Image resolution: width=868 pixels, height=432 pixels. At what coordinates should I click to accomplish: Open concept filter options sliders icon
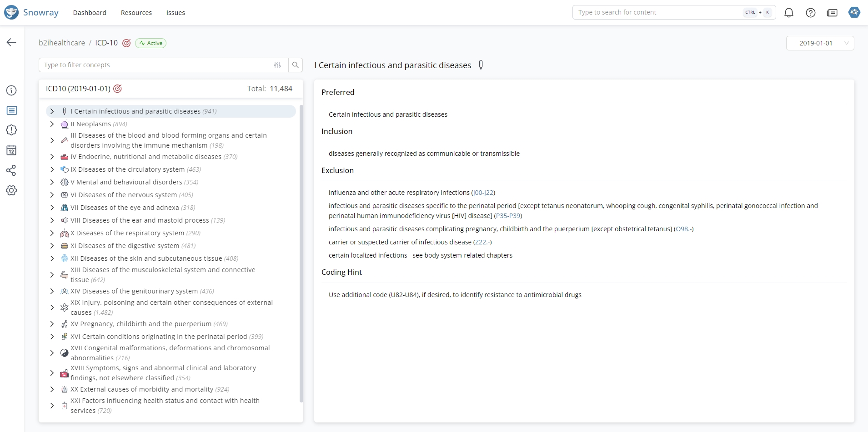(277, 65)
